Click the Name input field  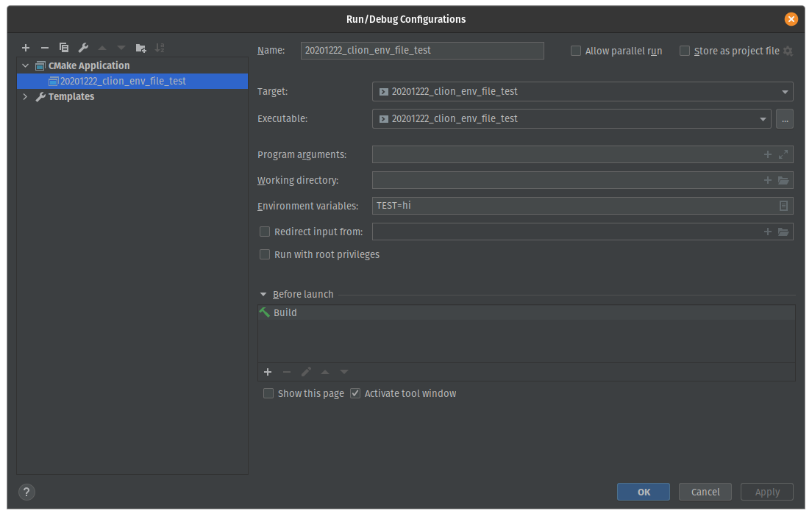point(422,51)
